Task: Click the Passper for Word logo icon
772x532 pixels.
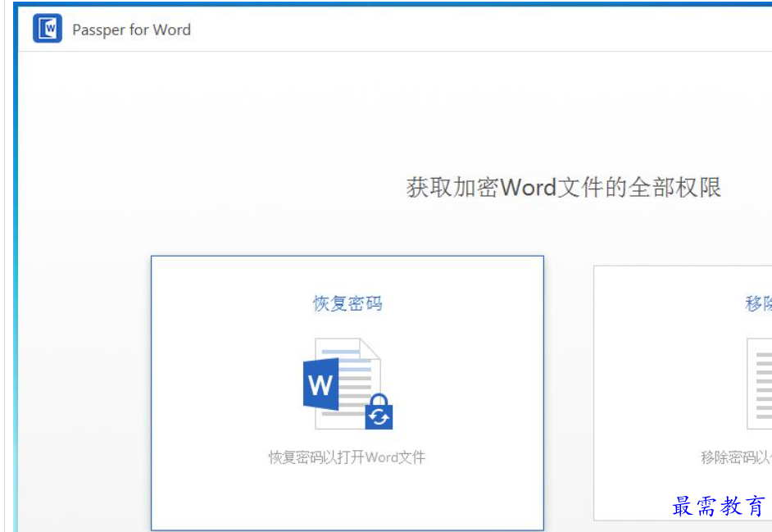Action: (48, 28)
